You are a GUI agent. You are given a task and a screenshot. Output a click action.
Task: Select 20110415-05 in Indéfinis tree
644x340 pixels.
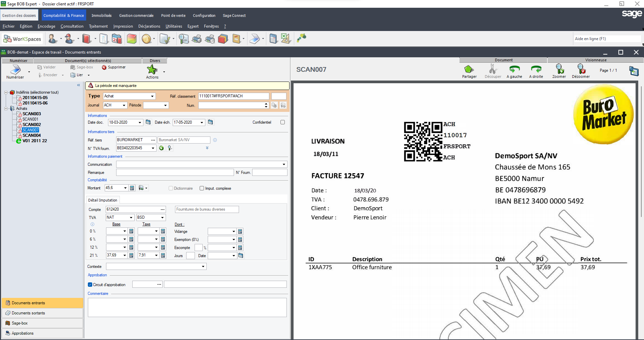35,98
